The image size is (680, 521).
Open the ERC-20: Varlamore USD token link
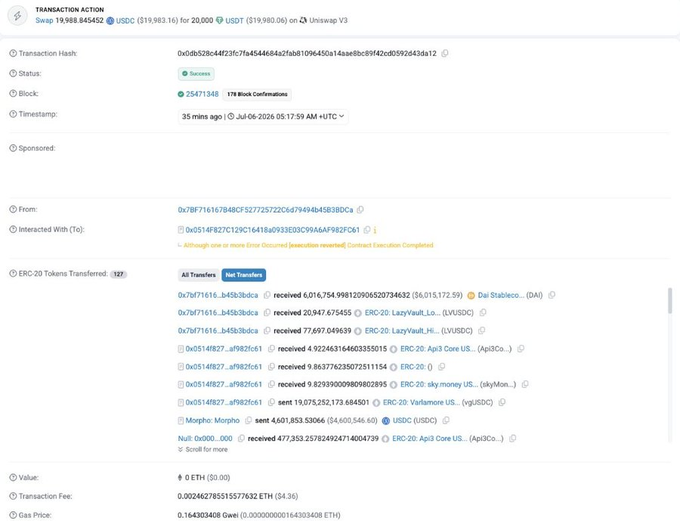[422, 403]
